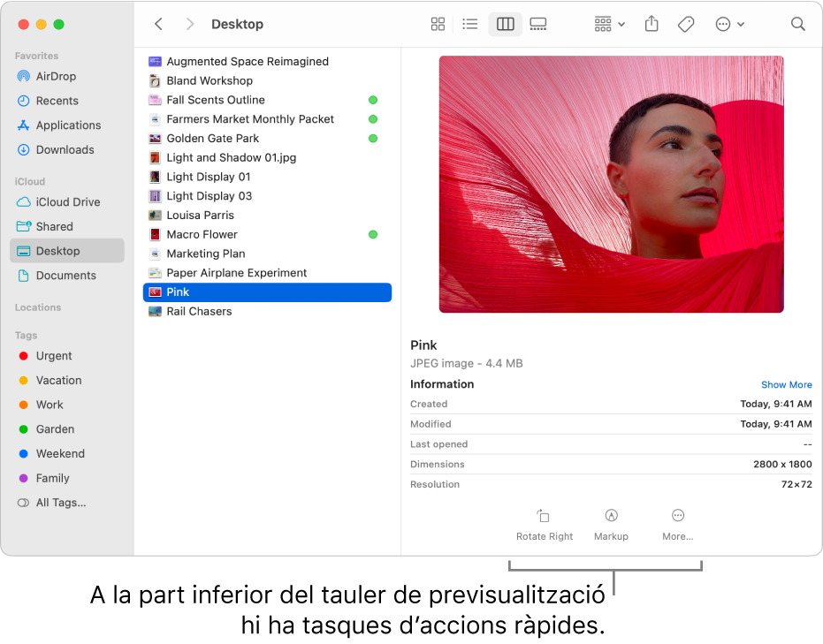
Task: Switch to List view in the toolbar
Action: [470, 24]
